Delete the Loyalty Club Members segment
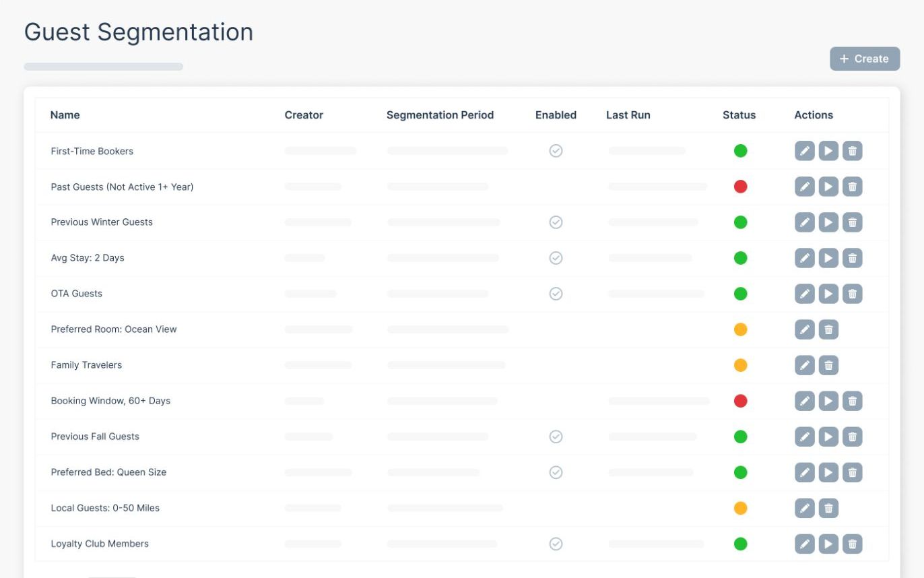The height and width of the screenshot is (578, 924). [852, 544]
